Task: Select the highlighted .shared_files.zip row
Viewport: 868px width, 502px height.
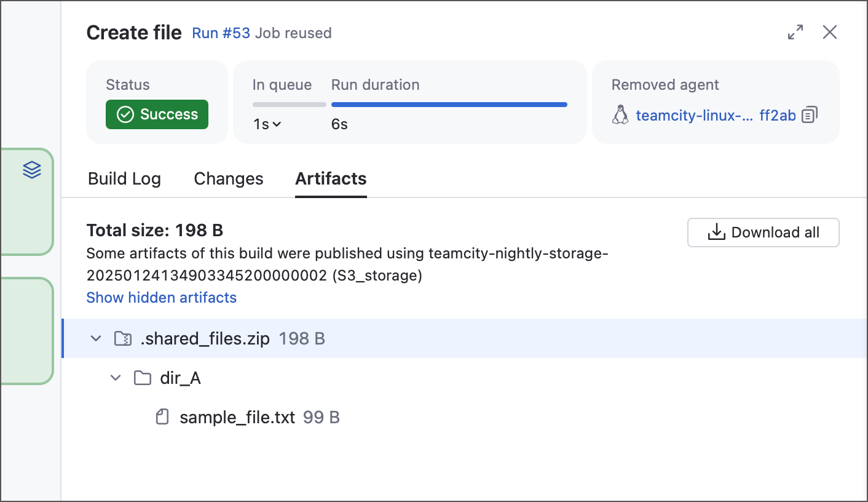Action: click(206, 338)
